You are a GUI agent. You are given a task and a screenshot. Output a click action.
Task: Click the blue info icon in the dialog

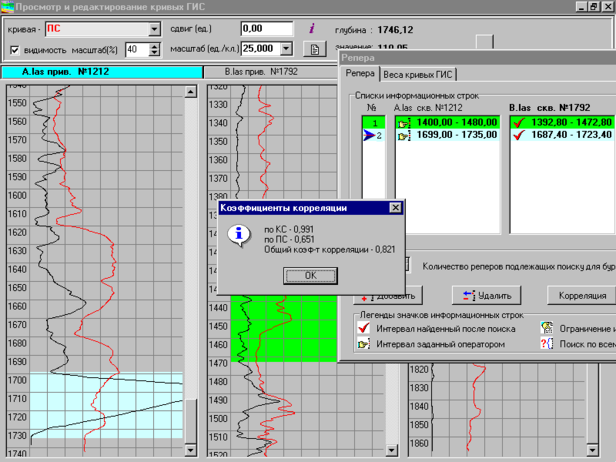(x=239, y=235)
